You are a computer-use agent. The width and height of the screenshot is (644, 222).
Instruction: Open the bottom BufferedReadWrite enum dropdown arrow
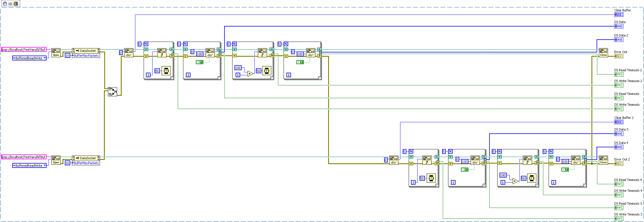[45, 166]
